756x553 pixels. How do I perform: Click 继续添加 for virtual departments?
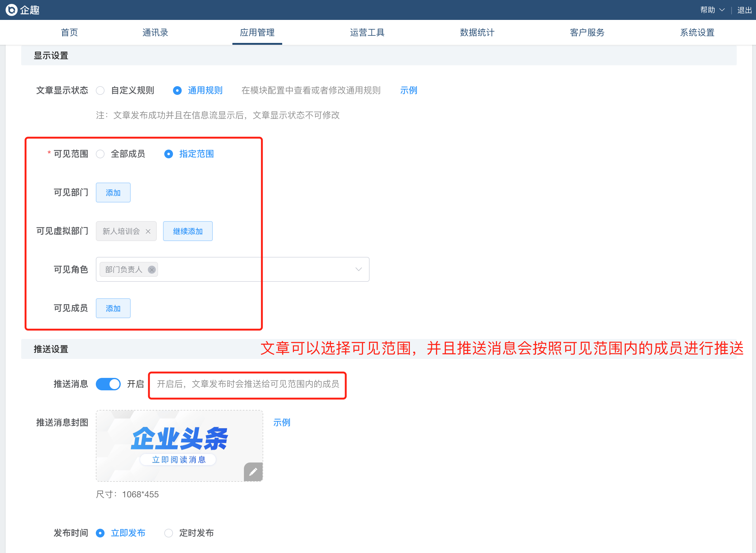188,231
